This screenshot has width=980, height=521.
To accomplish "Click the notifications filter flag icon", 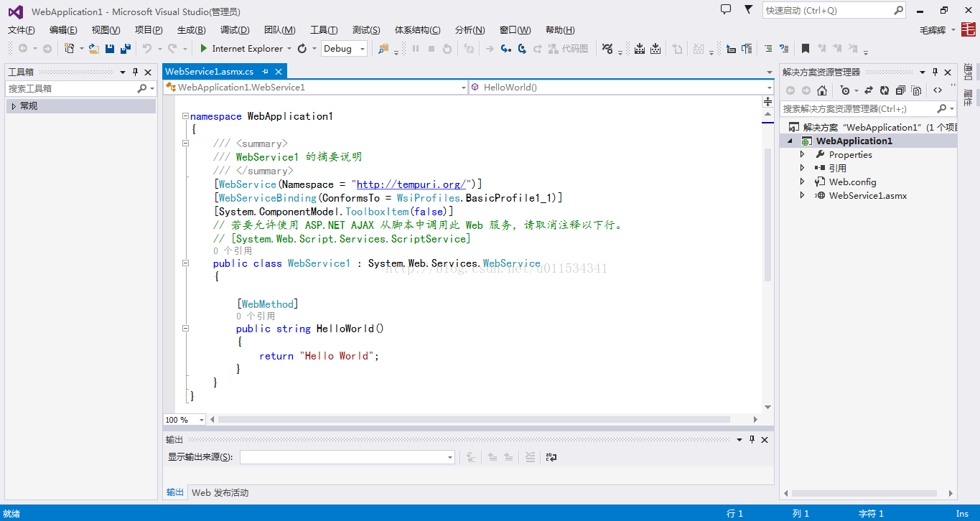I will pyautogui.click(x=748, y=9).
